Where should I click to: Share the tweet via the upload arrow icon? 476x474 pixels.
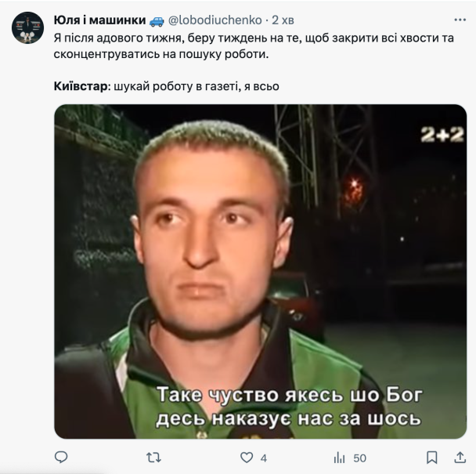[460, 458]
